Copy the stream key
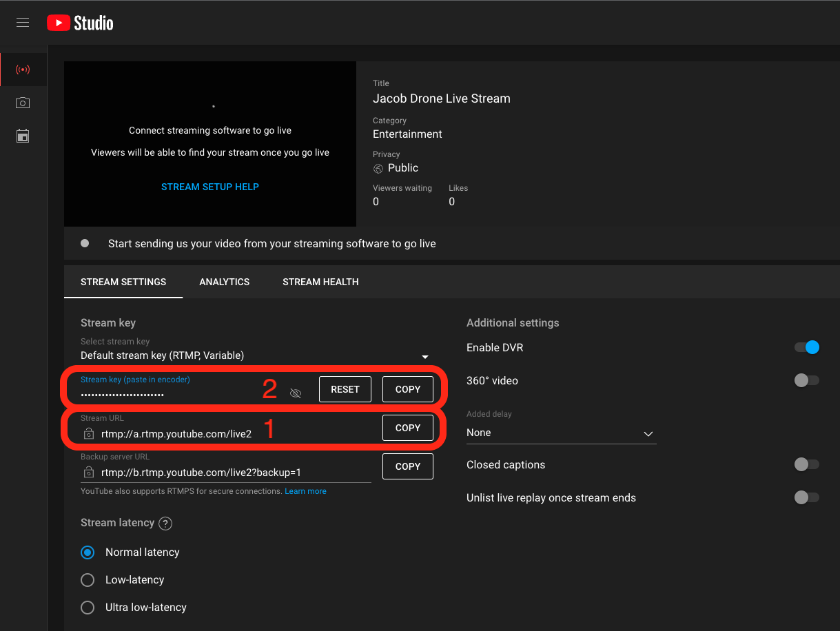Image resolution: width=840 pixels, height=631 pixels. pyautogui.click(x=408, y=389)
